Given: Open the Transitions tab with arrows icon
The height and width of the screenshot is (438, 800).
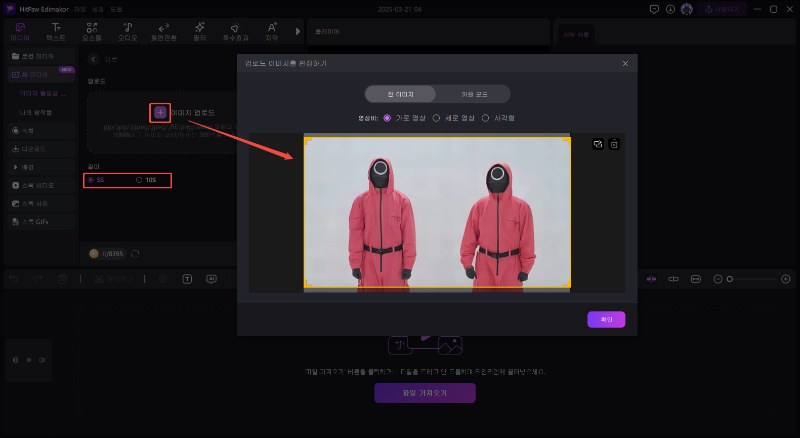Looking at the screenshot, I should pyautogui.click(x=164, y=32).
